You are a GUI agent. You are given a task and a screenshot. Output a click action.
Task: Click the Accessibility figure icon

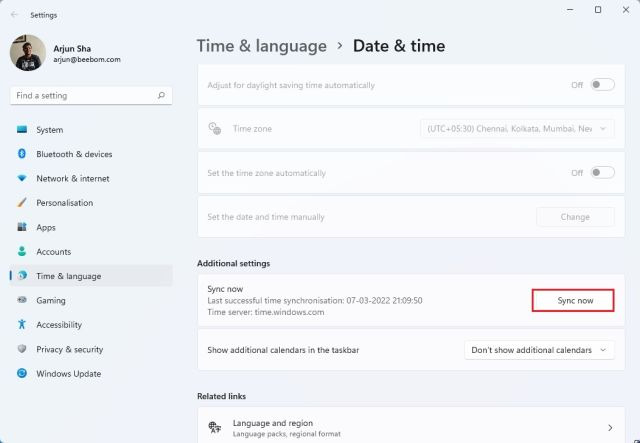click(22, 324)
